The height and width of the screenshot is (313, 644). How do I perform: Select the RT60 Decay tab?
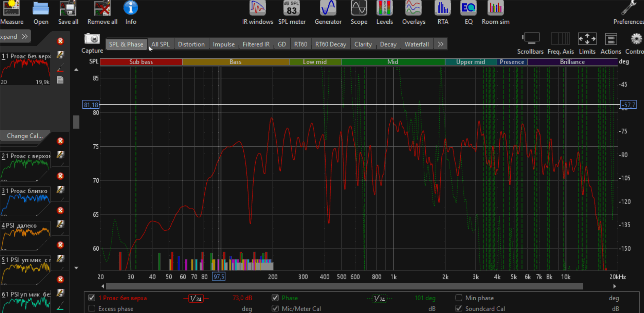coord(331,44)
